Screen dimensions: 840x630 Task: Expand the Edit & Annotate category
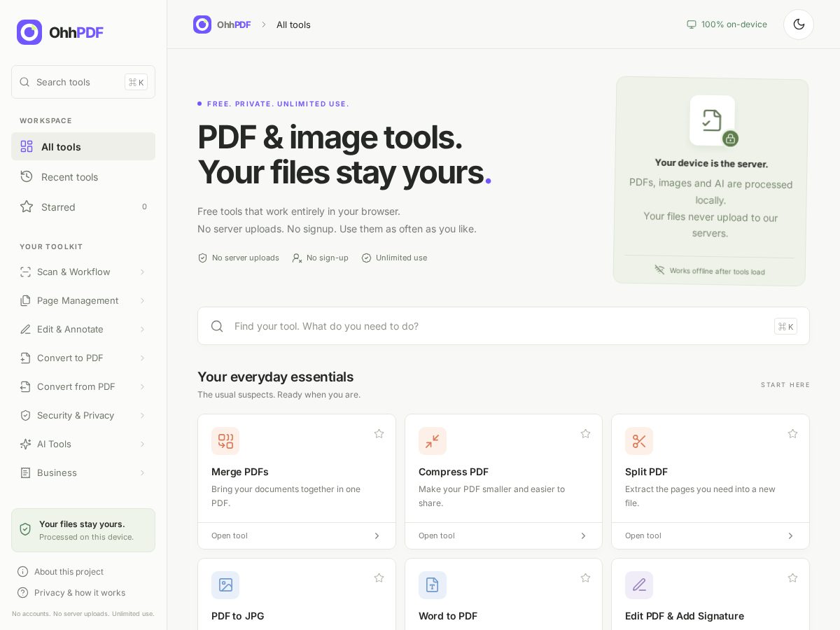(83, 329)
